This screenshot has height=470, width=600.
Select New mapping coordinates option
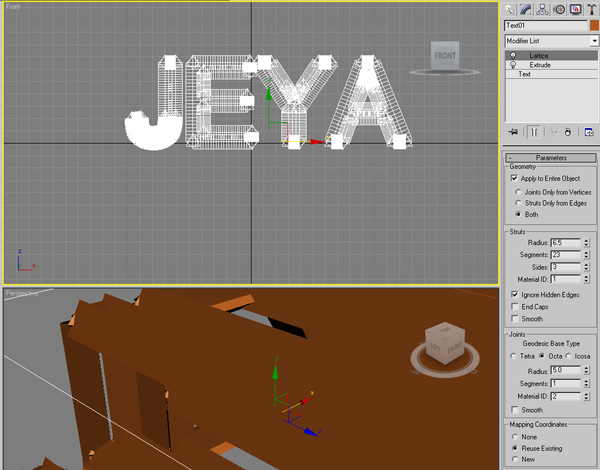pyautogui.click(x=515, y=459)
